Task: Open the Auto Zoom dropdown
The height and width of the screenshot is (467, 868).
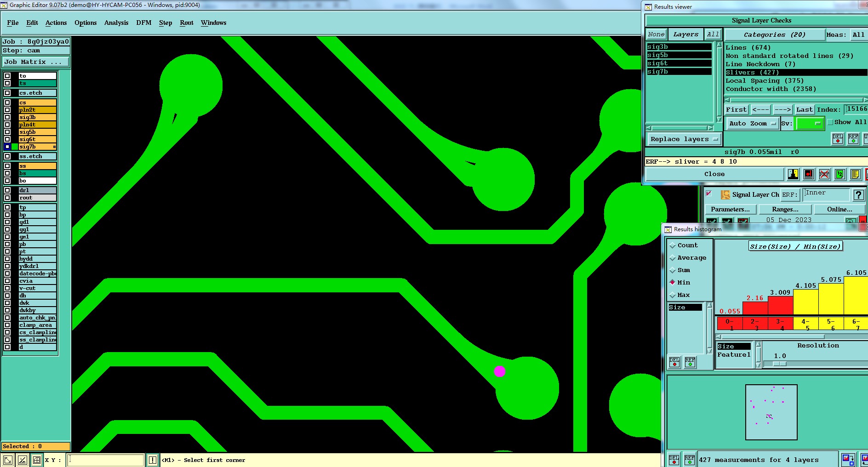Action: coord(752,123)
